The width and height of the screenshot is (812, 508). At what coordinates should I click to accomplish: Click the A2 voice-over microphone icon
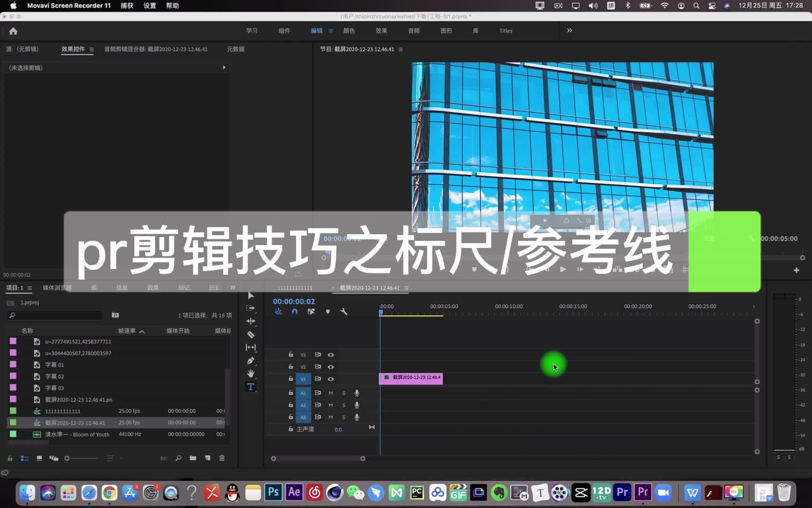[x=357, y=405]
